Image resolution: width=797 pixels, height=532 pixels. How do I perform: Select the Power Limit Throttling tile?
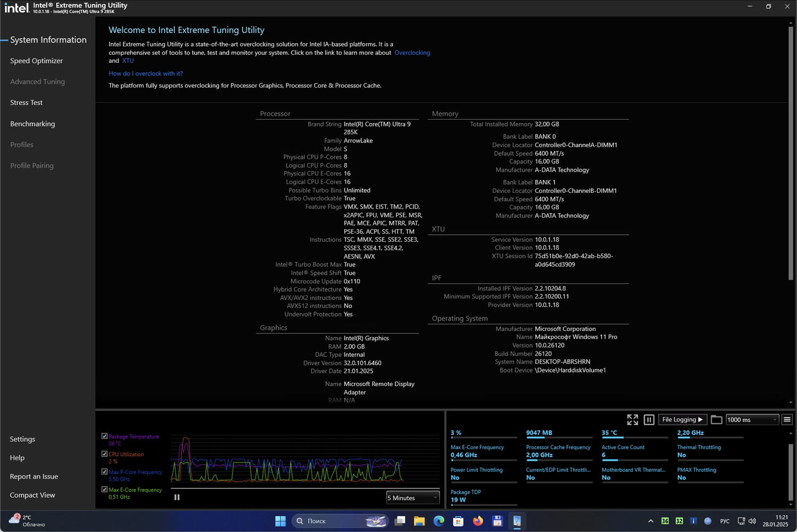(x=484, y=475)
